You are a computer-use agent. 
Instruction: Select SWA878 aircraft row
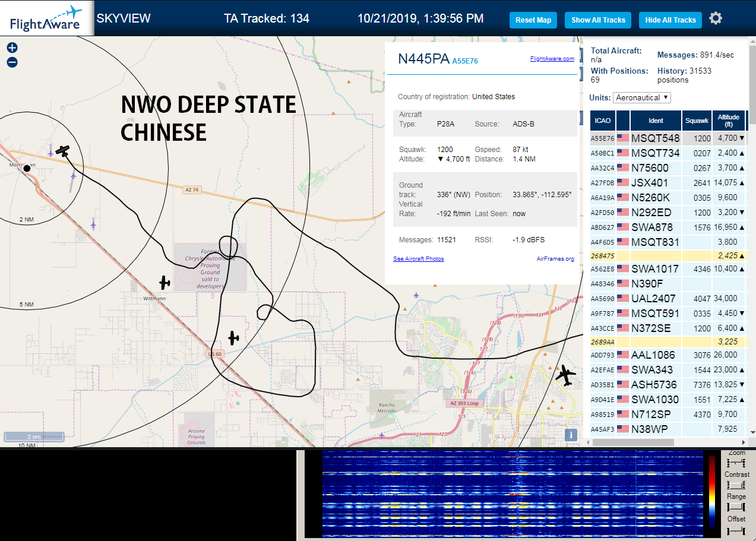coord(668,227)
